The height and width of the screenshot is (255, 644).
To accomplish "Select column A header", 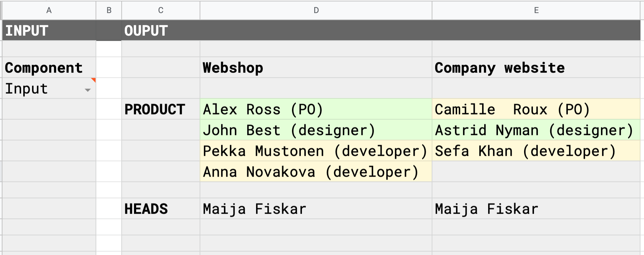I will pyautogui.click(x=49, y=10).
